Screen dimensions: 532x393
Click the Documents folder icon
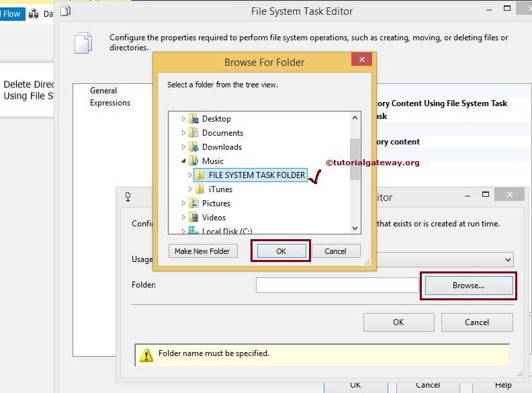193,133
